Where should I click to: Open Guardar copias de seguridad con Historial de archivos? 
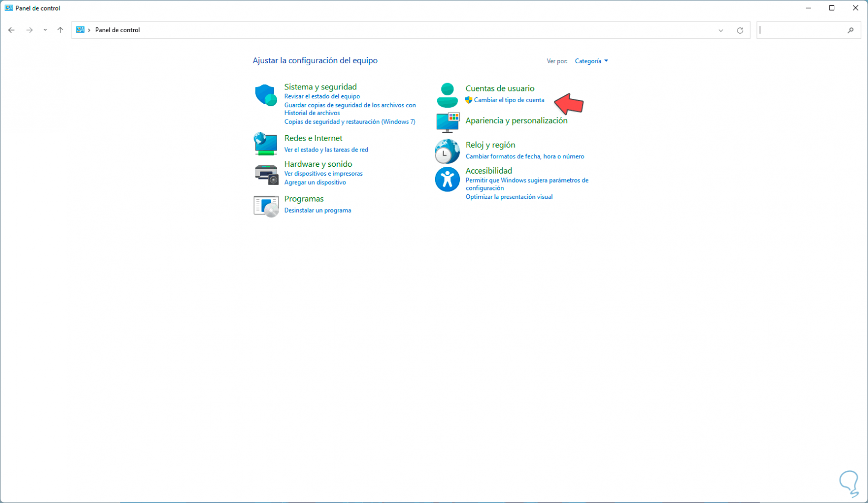pyautogui.click(x=350, y=109)
